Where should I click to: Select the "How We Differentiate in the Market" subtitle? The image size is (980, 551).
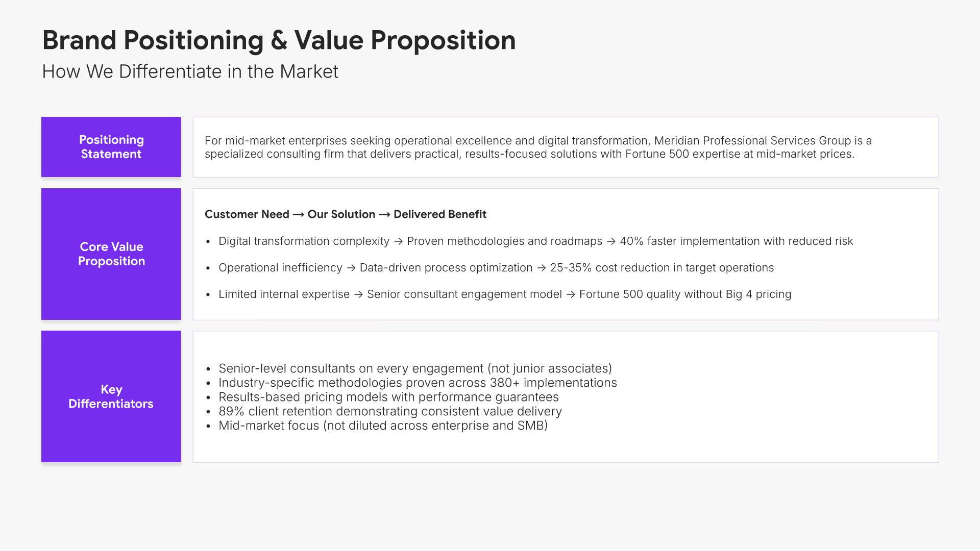click(190, 72)
